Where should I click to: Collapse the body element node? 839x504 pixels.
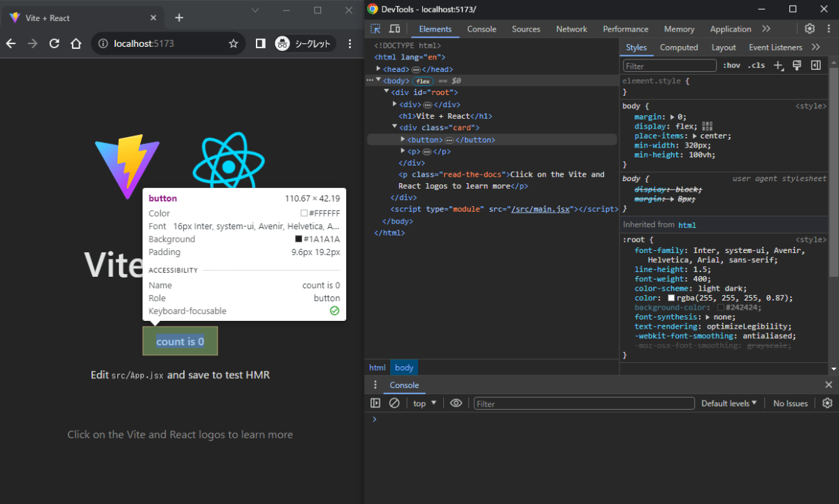378,80
